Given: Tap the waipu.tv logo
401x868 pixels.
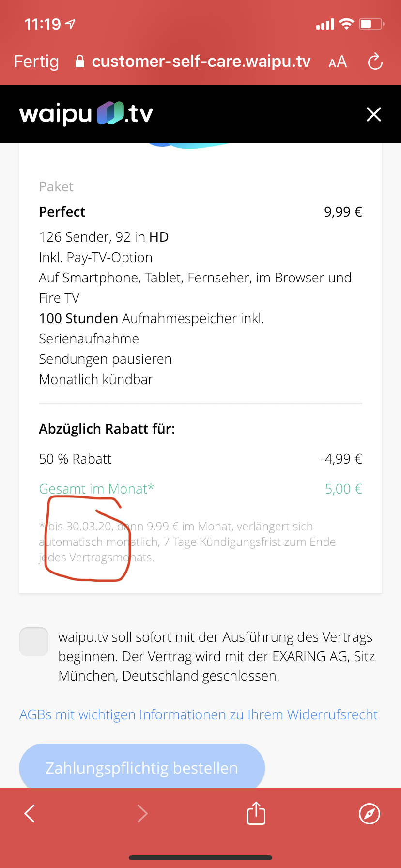Looking at the screenshot, I should pos(86,114).
